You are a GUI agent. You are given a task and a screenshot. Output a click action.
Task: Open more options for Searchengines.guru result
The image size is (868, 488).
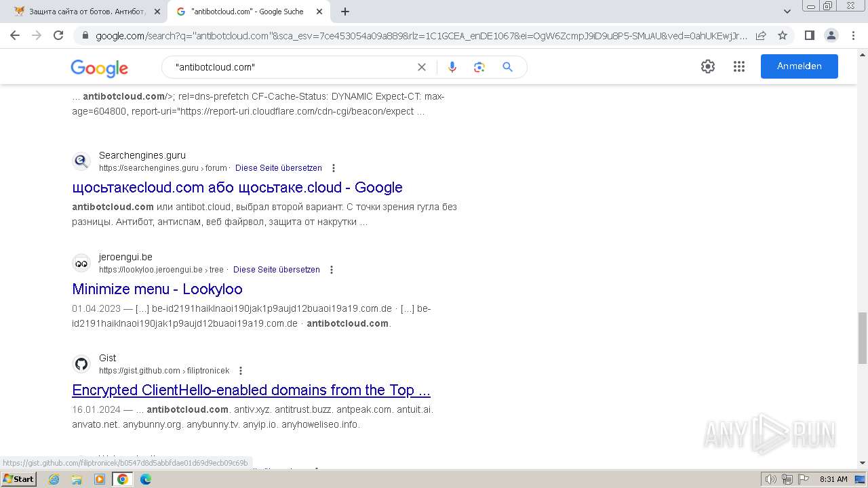(x=333, y=168)
